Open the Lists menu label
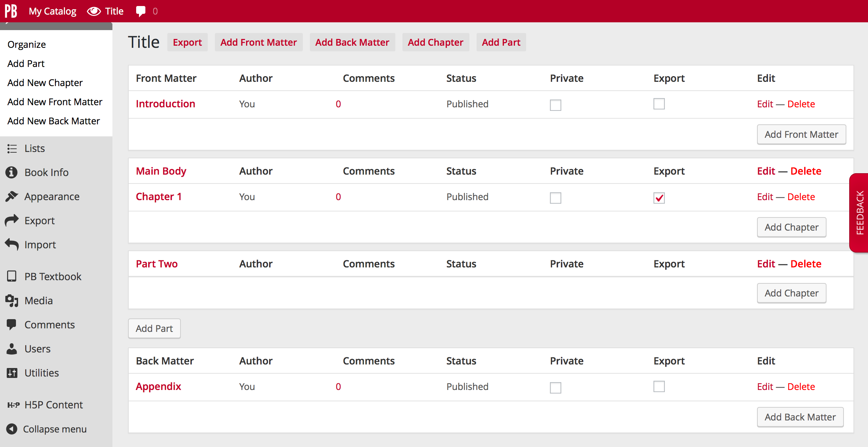 coord(35,148)
